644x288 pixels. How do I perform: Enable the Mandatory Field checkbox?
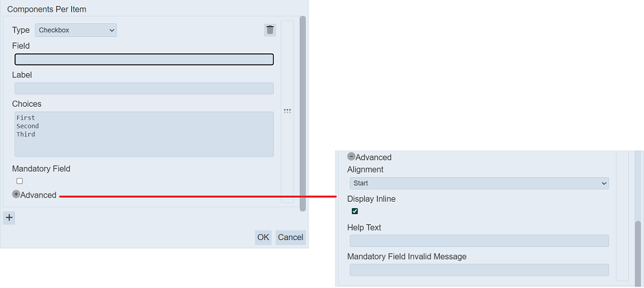pyautogui.click(x=20, y=181)
